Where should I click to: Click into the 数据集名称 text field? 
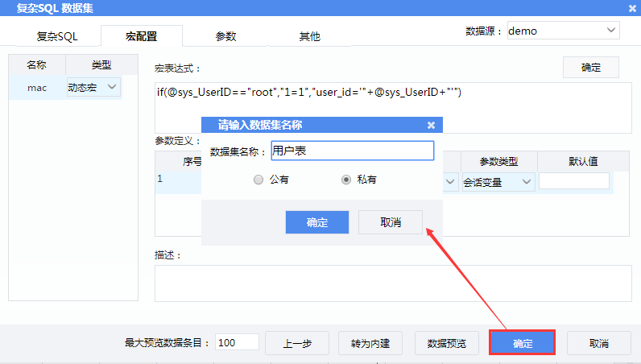coord(352,151)
